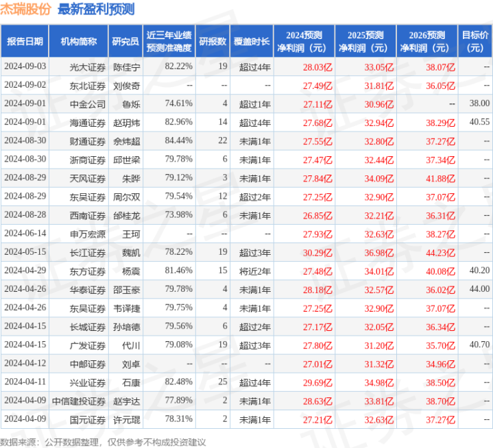
Task: Click the 数据来源 footer note
Action: (x=103, y=443)
